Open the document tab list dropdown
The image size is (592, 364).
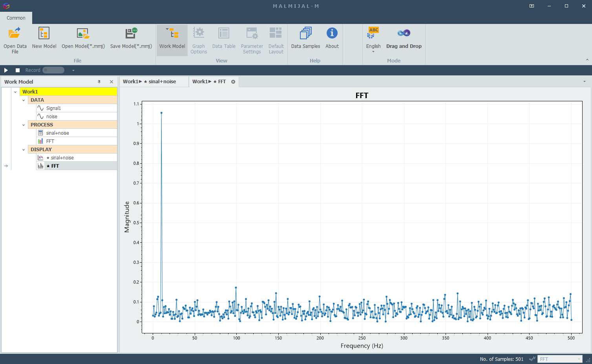(x=584, y=82)
